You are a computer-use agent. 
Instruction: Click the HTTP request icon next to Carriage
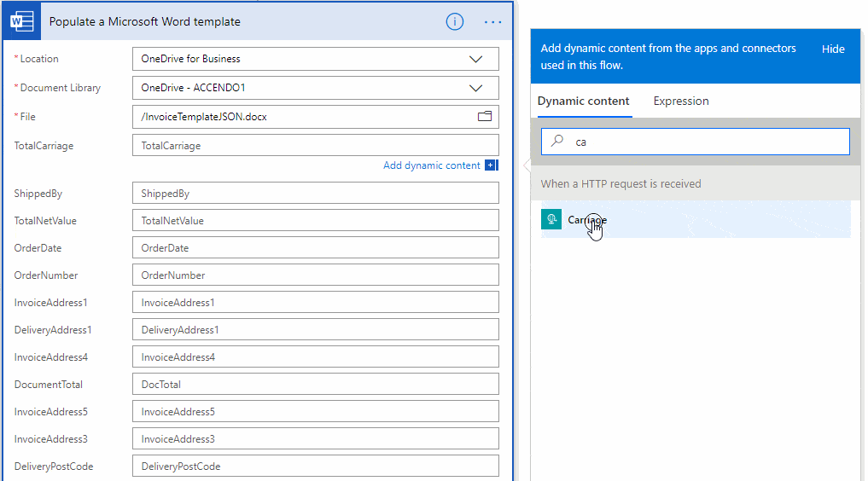551,219
